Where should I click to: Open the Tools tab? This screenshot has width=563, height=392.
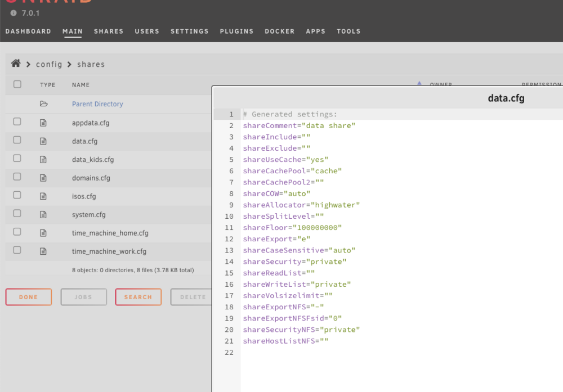[348, 31]
